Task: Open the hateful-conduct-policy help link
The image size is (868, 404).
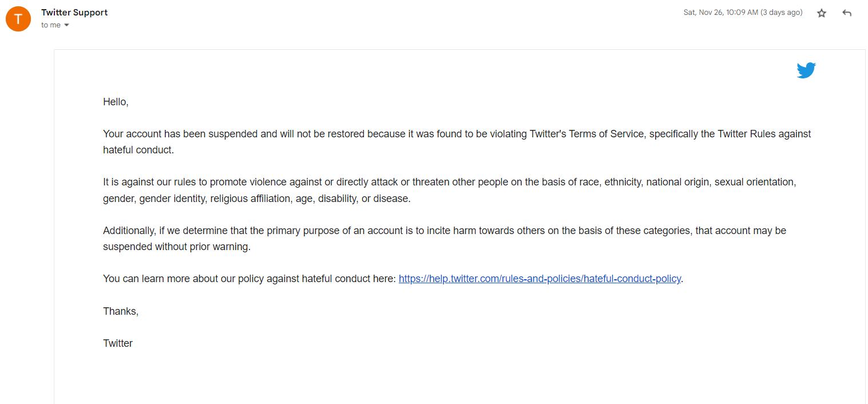Action: (540, 279)
